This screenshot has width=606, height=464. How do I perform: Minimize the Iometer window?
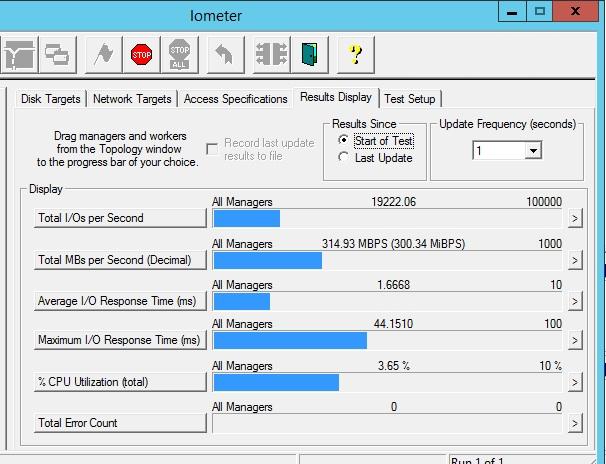pos(512,12)
